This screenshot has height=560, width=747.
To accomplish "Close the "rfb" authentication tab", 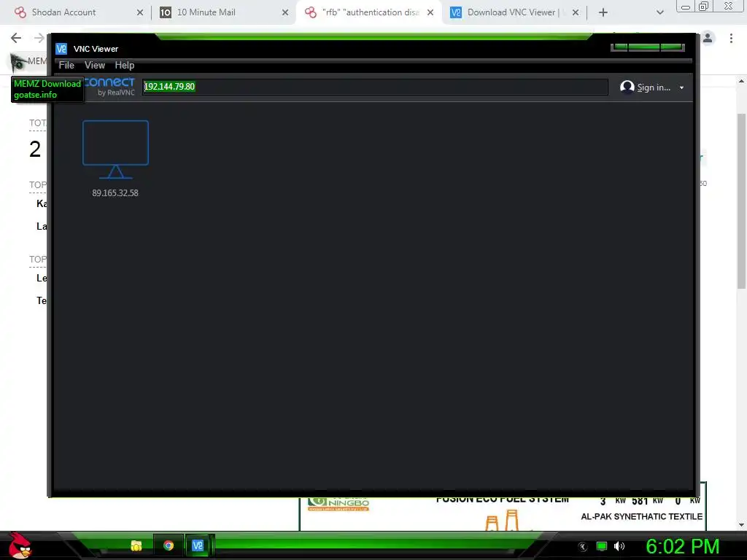I will click(x=430, y=12).
